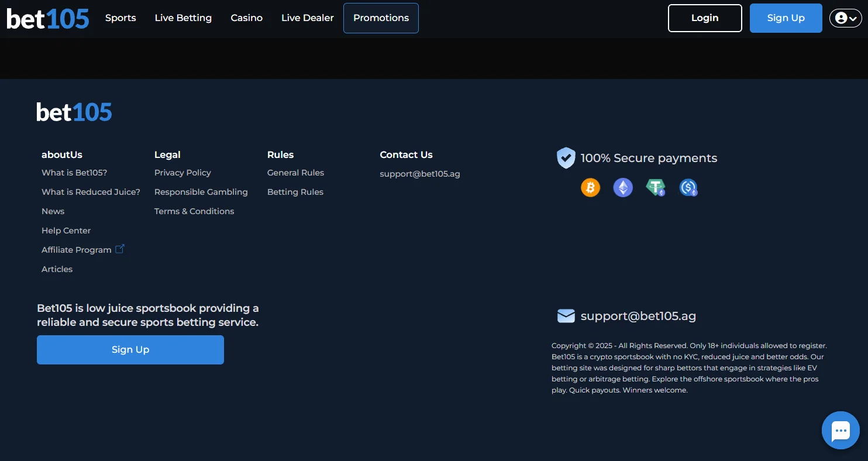868x461 pixels.
Task: Click the Sign Up button in the header
Action: (786, 18)
